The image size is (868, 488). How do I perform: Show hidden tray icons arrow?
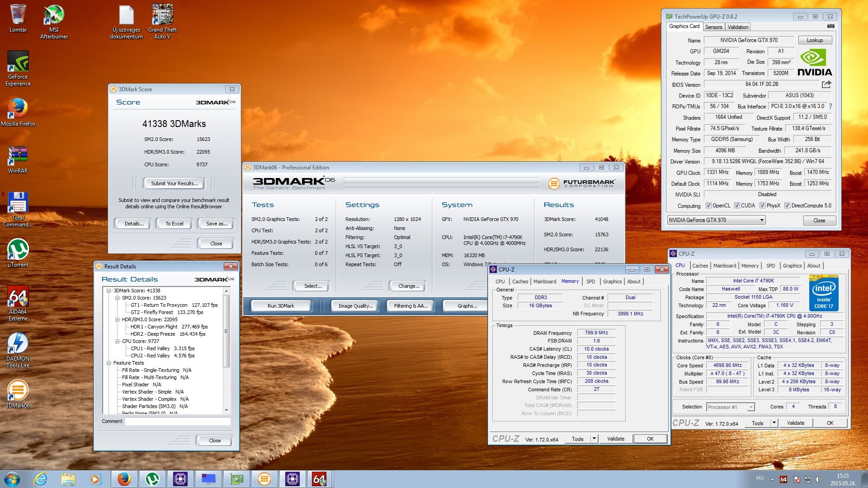pyautogui.click(x=772, y=479)
